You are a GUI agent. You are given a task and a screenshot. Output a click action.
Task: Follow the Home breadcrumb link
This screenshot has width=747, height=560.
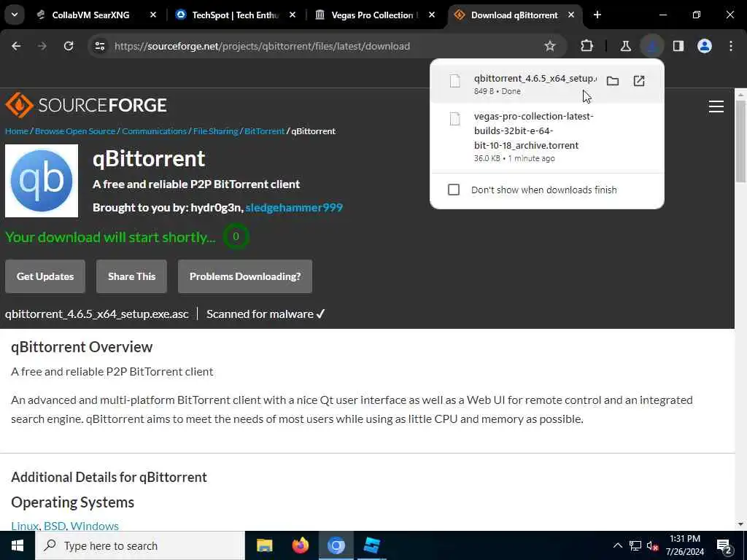point(17,131)
